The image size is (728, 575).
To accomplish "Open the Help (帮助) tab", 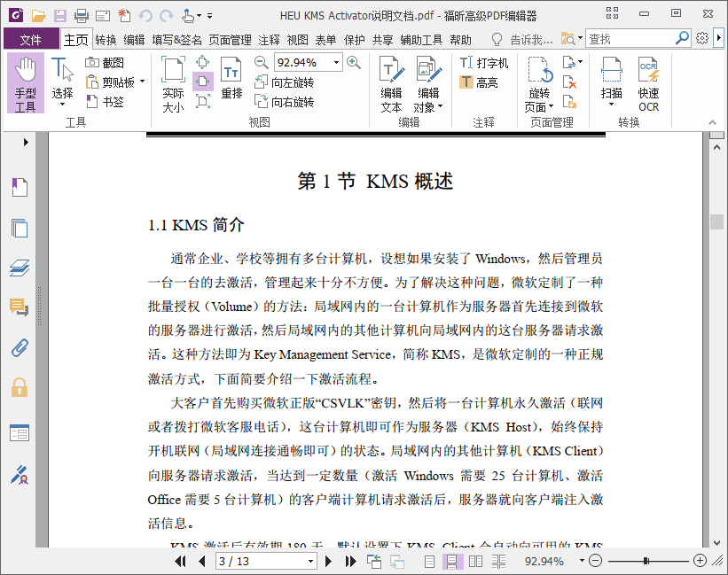I will coord(460,39).
